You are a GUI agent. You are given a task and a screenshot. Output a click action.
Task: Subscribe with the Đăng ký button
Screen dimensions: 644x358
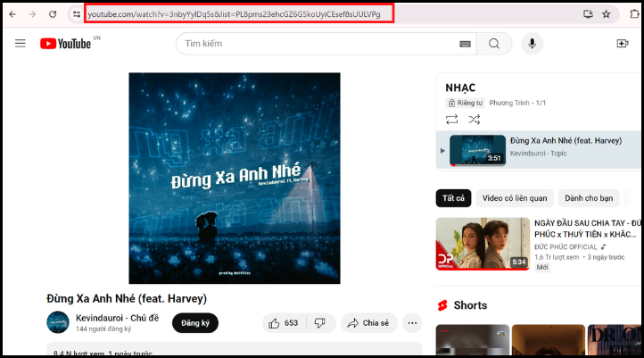(195, 323)
